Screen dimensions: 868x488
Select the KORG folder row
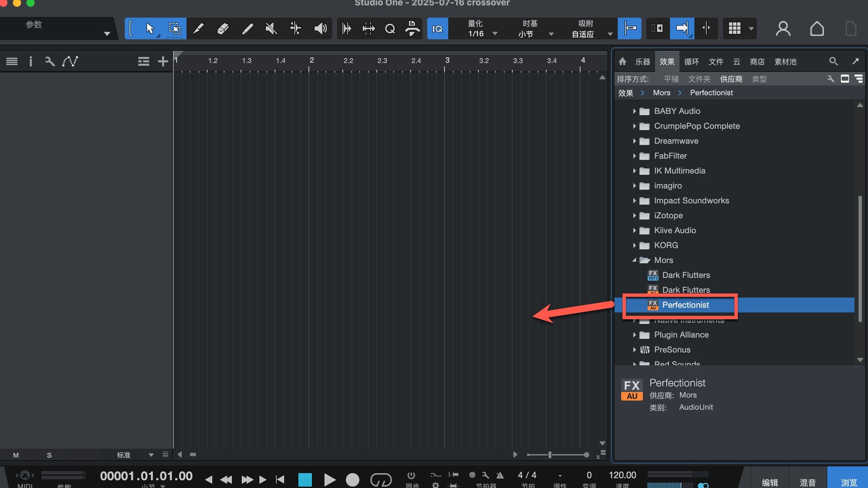(734, 245)
